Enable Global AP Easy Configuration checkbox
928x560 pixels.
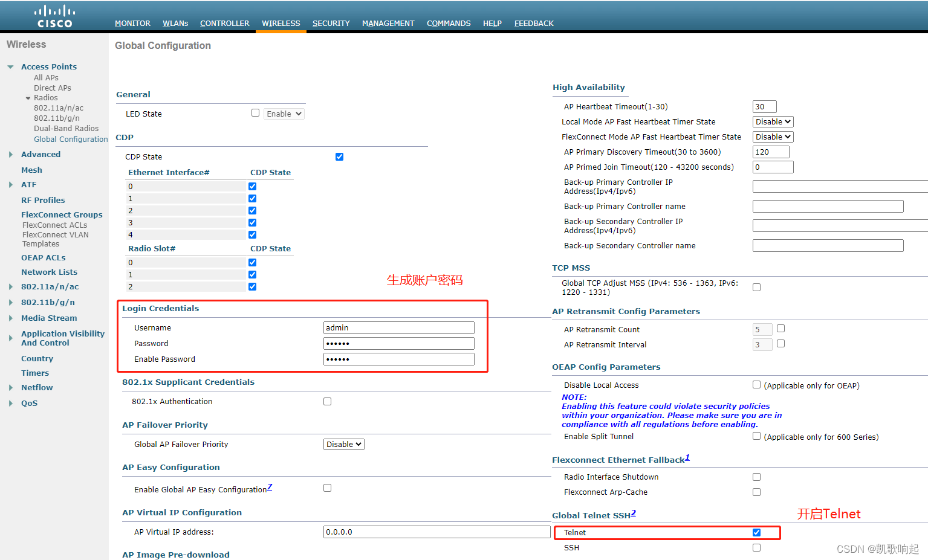(x=327, y=488)
